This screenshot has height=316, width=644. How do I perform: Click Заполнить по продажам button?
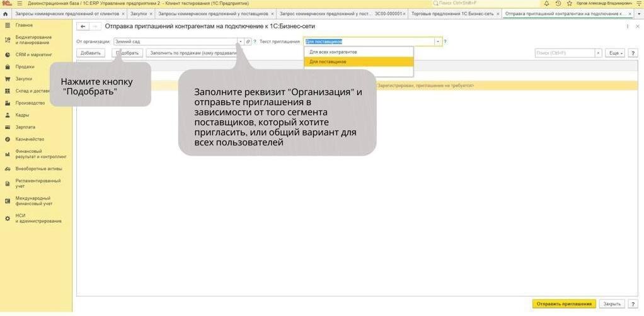point(193,54)
